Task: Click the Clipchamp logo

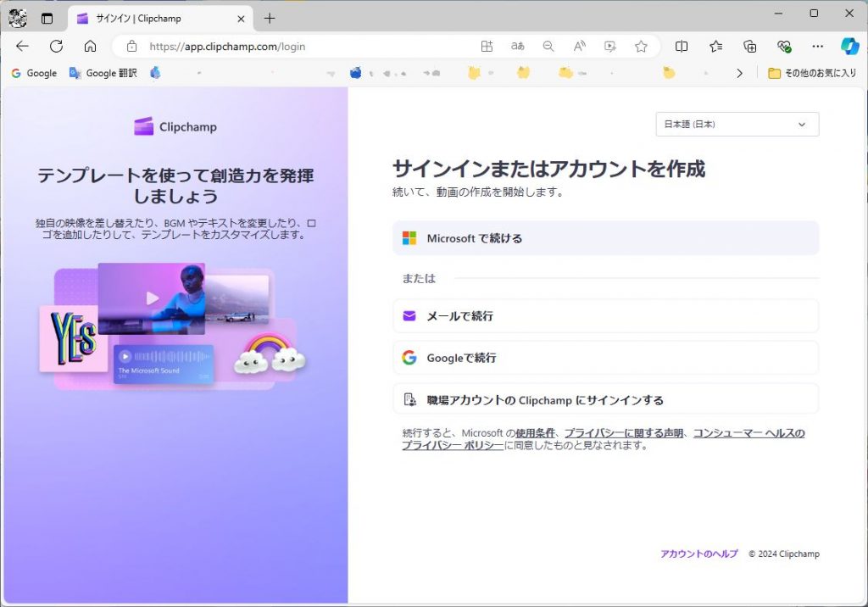Action: 175,126
